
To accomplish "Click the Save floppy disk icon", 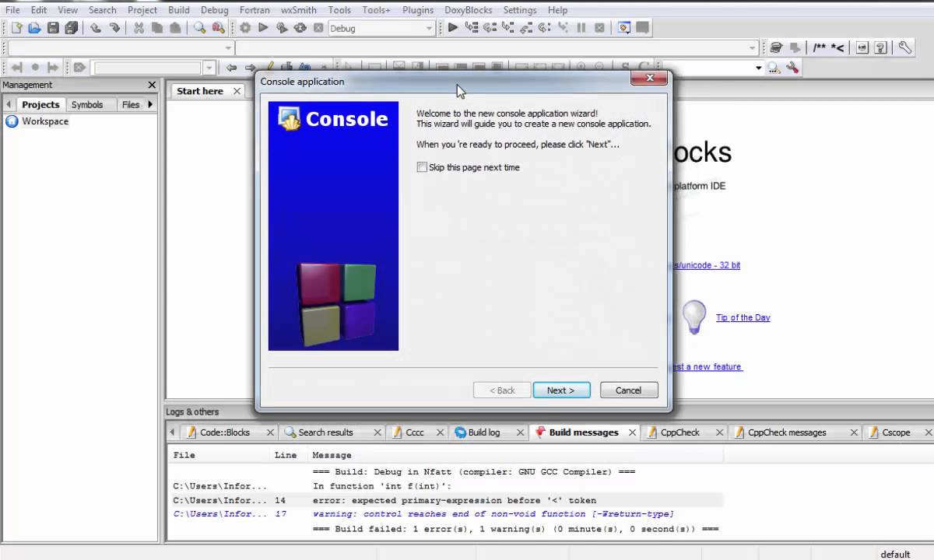I will 53,28.
